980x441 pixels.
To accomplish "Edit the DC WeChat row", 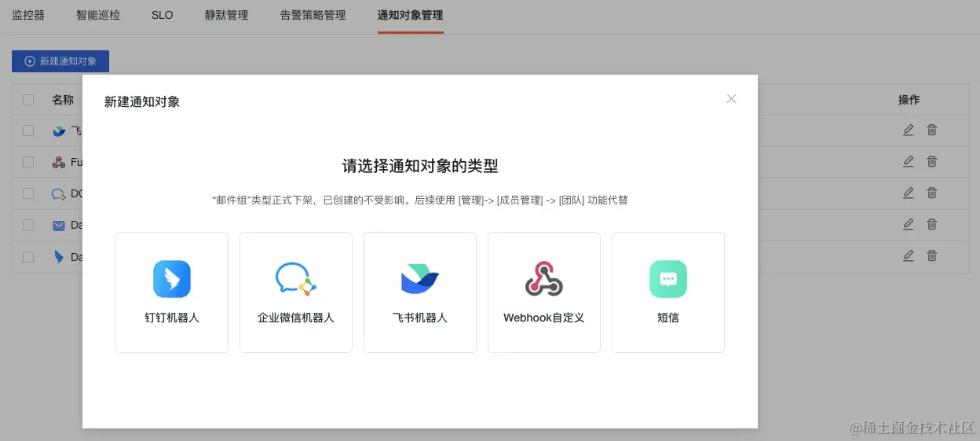I will coord(909,193).
